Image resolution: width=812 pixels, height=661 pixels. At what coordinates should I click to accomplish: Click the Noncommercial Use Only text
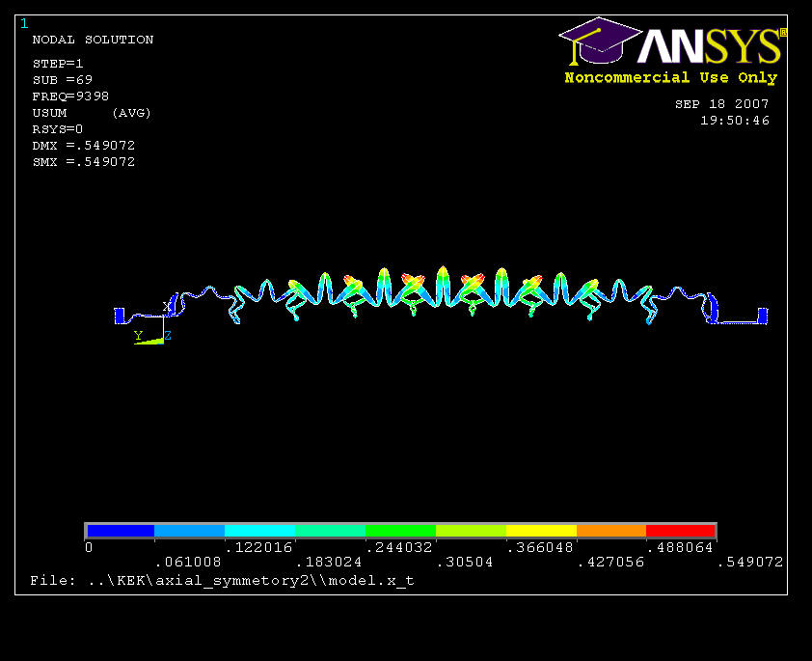pyautogui.click(x=670, y=78)
